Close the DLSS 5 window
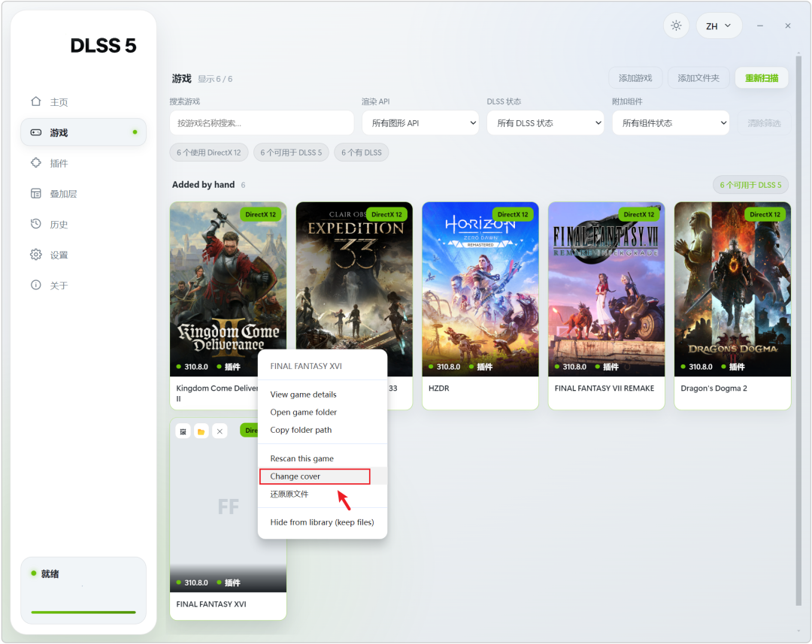The image size is (812, 644). coord(788,26)
